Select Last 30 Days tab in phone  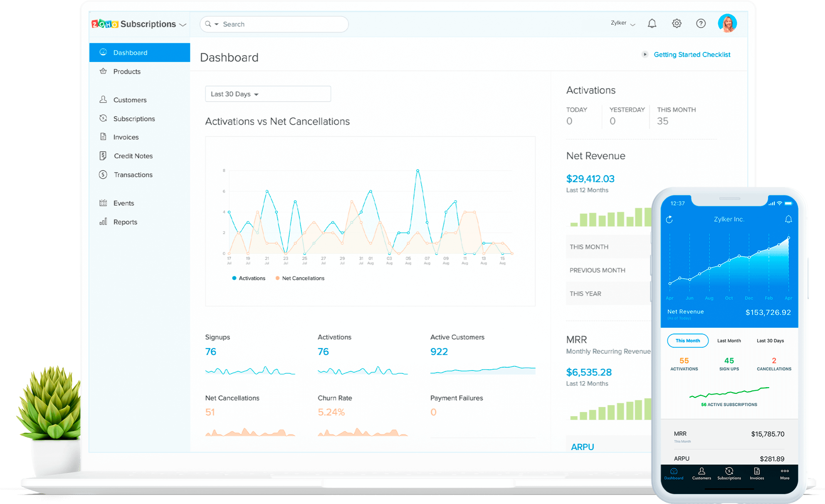[770, 341]
